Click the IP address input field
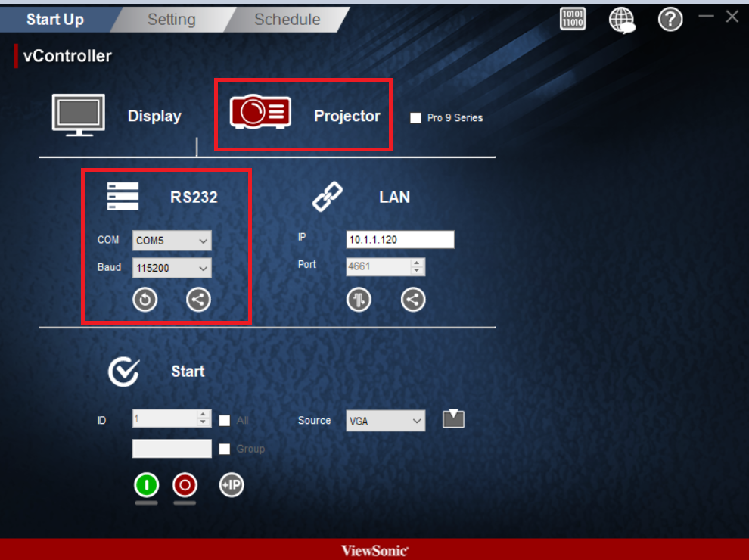749x560 pixels. tap(400, 239)
